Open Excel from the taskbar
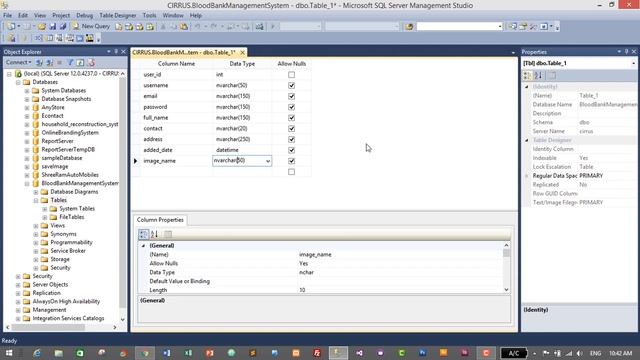Screen dimensions: 640x360 (188, 353)
